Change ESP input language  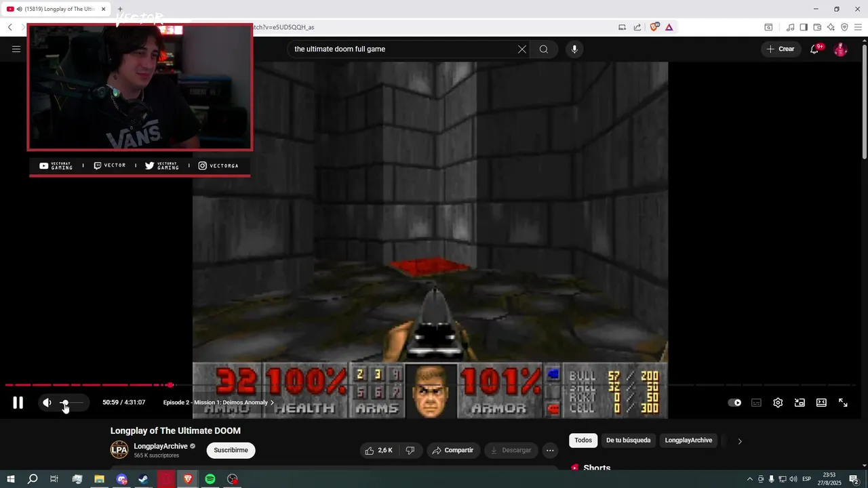(807, 479)
